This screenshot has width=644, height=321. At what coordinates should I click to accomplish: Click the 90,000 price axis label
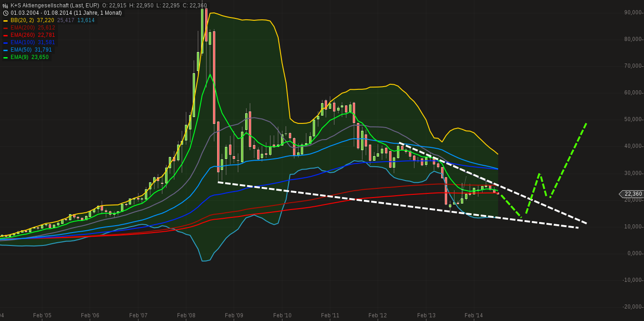[x=633, y=12]
